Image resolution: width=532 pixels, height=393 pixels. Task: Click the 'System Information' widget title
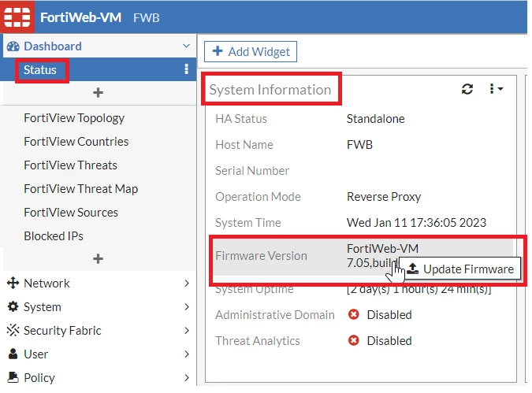tap(270, 90)
